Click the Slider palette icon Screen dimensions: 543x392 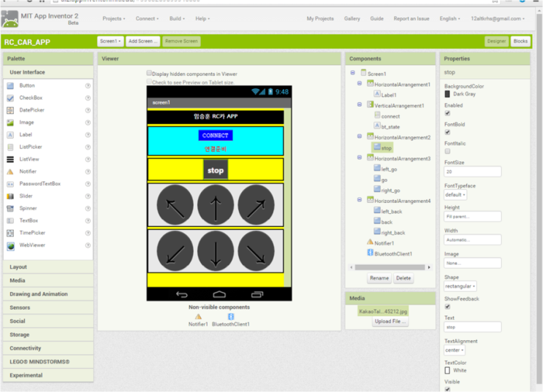tap(10, 196)
